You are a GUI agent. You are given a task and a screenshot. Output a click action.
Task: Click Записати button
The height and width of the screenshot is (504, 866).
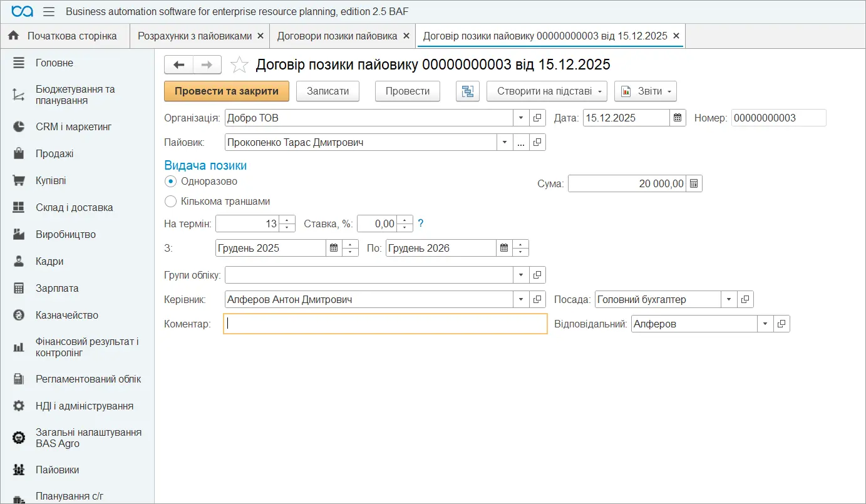[x=327, y=91]
